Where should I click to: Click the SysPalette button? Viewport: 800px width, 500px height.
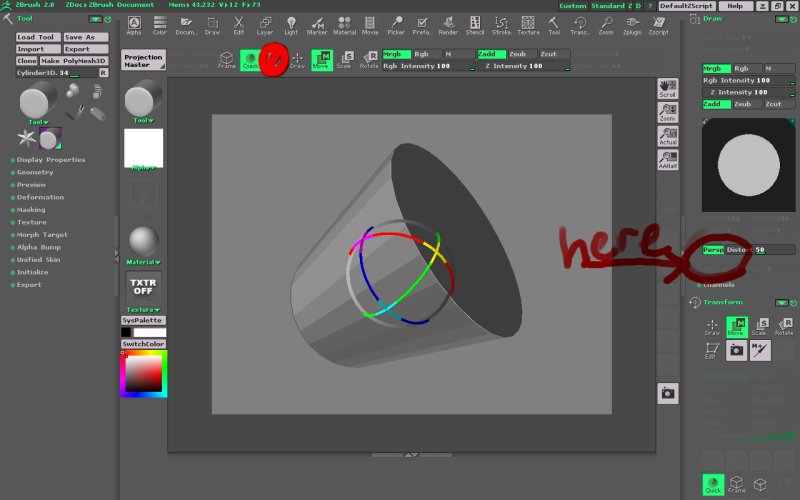pyautogui.click(x=143, y=320)
